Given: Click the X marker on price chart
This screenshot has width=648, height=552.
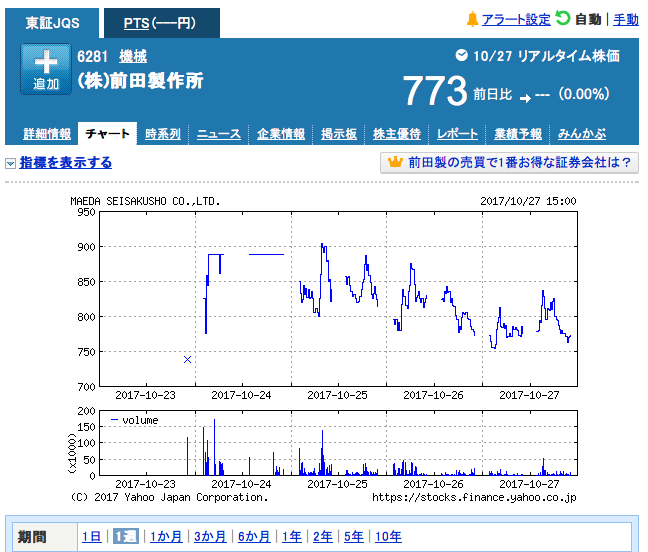Looking at the screenshot, I should (187, 359).
